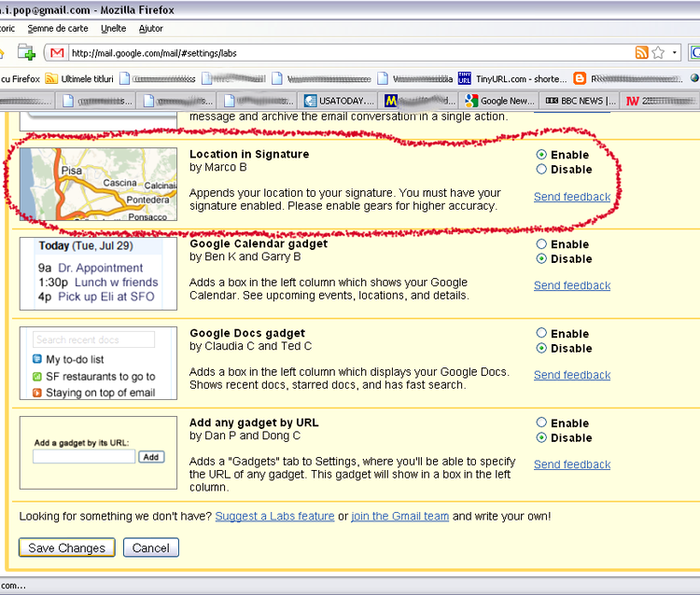This screenshot has width=700, height=595.
Task: Click the Gmail site icon in address bar
Action: [x=57, y=53]
